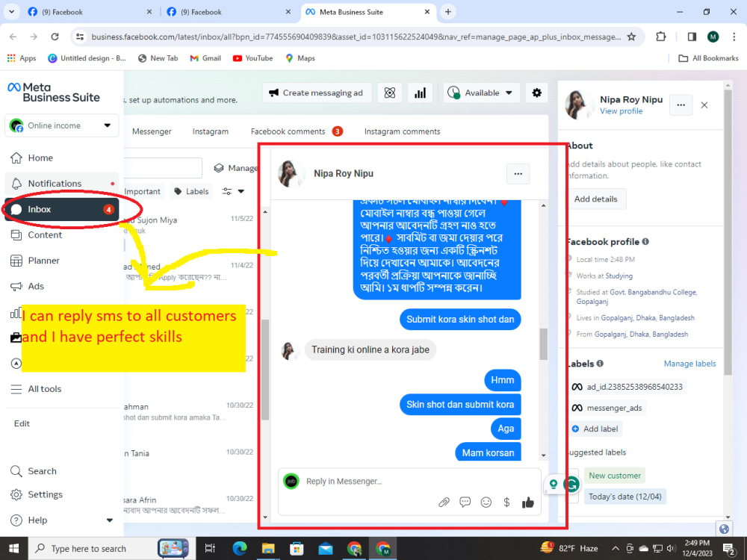The width and height of the screenshot is (747, 560).
Task: Click Add label button
Action: pyautogui.click(x=595, y=429)
